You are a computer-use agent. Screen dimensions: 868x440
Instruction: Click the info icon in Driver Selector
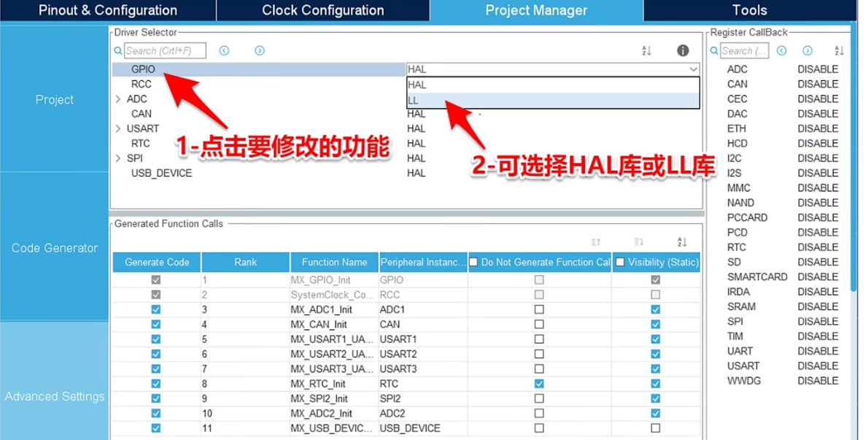click(683, 50)
